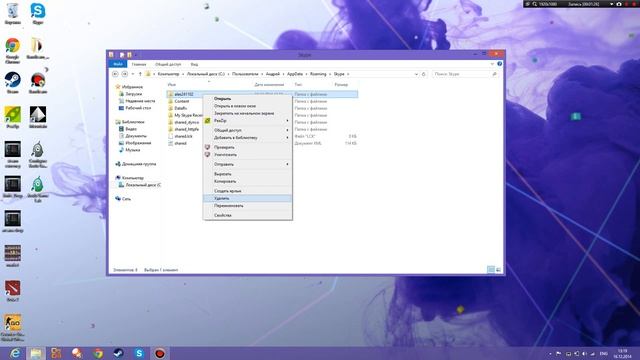Open the Файл ribbon tab
The image size is (640, 360).
118,64
